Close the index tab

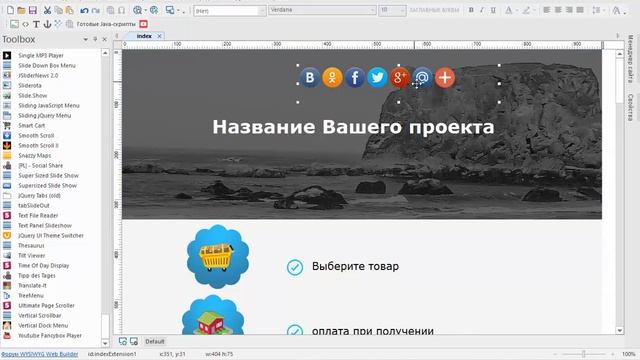[x=160, y=36]
